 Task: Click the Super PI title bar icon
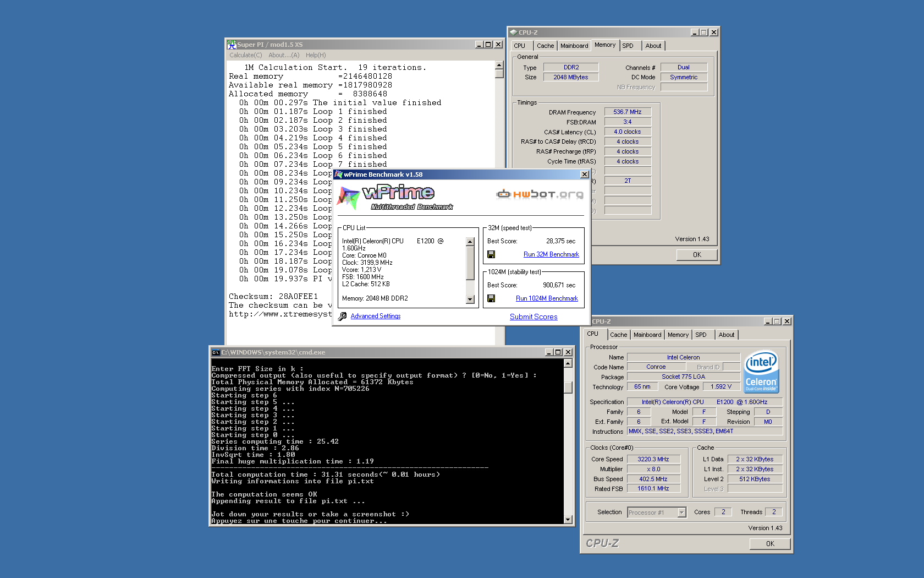click(x=232, y=45)
